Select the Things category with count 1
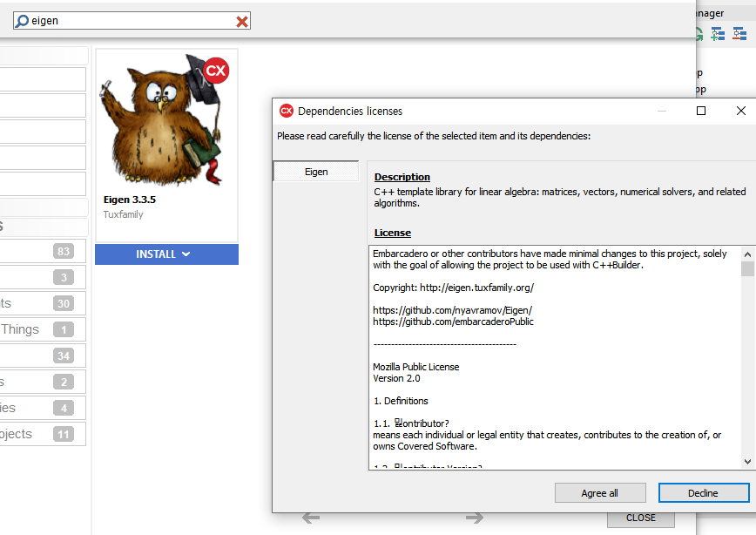756x535 pixels. click(43, 329)
